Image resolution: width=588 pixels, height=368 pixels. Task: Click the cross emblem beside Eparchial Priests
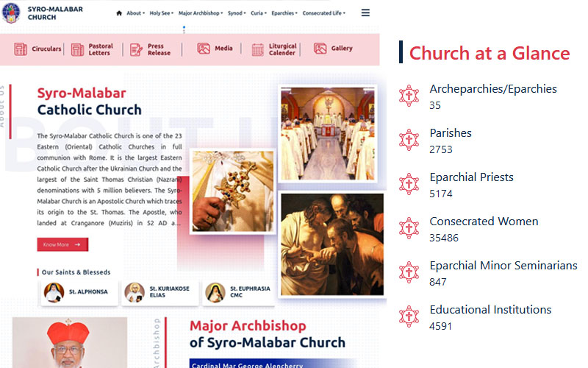click(409, 184)
